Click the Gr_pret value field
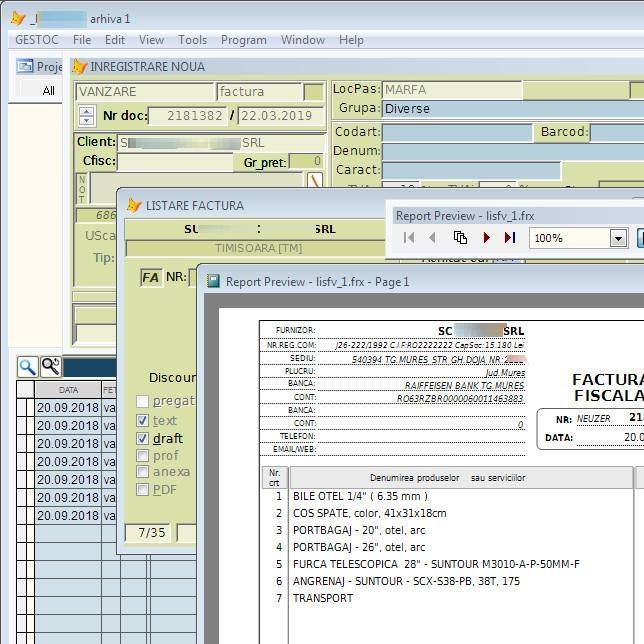This screenshot has width=644, height=644. (306, 161)
